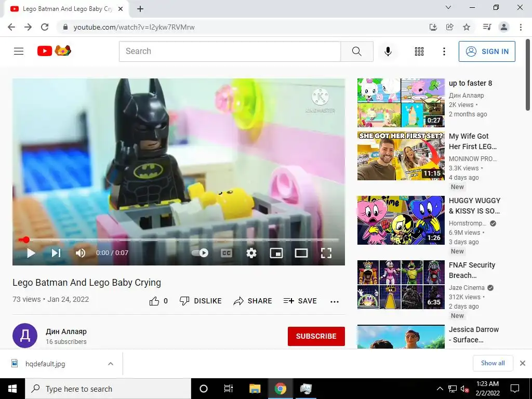
Task: Open the SHARE options
Action: (253, 301)
